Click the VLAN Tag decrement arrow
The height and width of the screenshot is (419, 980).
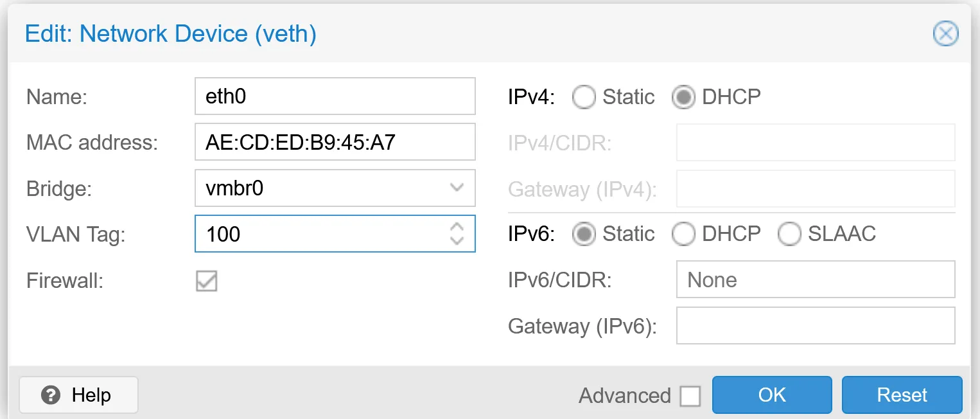[x=457, y=242]
